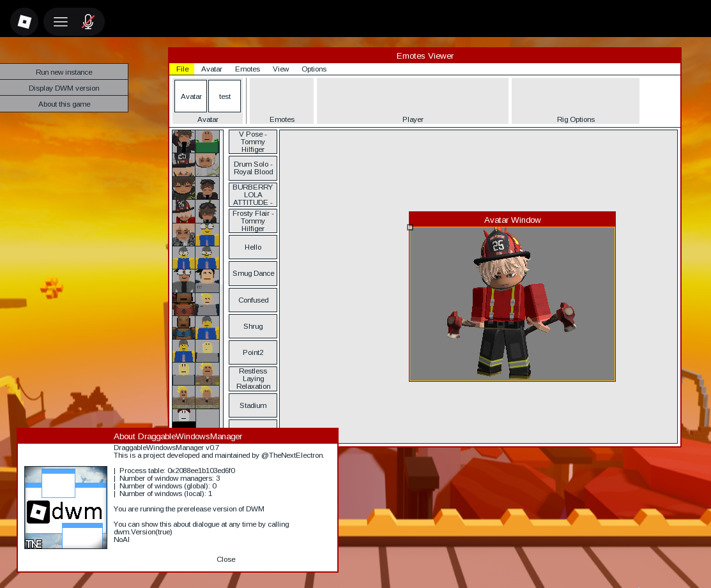This screenshot has width=711, height=588.
Task: Click the dwm logo image
Action: (66, 508)
